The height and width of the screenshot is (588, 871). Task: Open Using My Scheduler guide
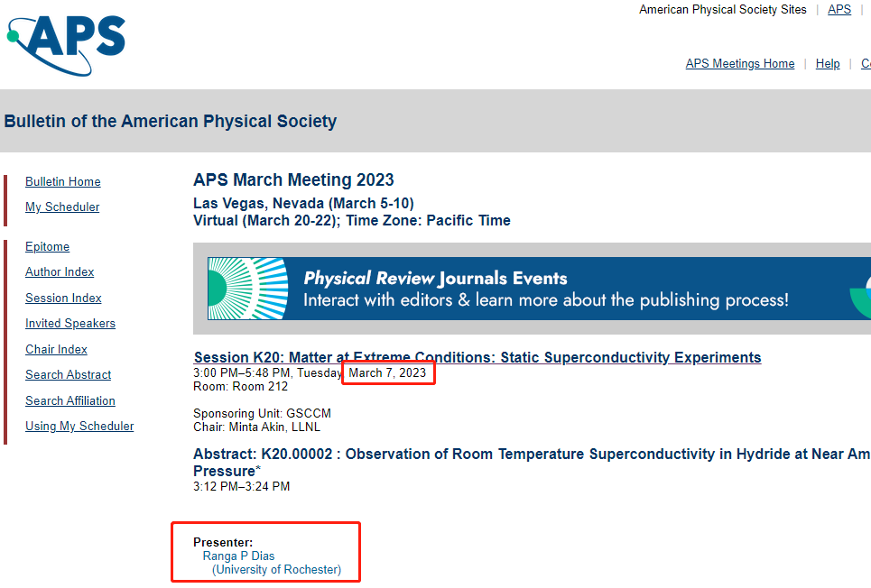click(x=79, y=427)
